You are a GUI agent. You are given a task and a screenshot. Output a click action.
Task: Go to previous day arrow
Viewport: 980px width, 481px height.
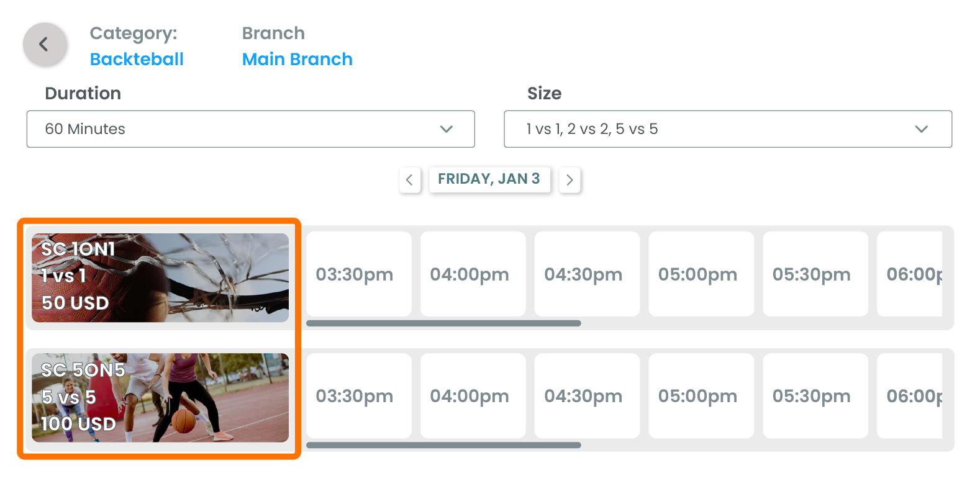(409, 180)
